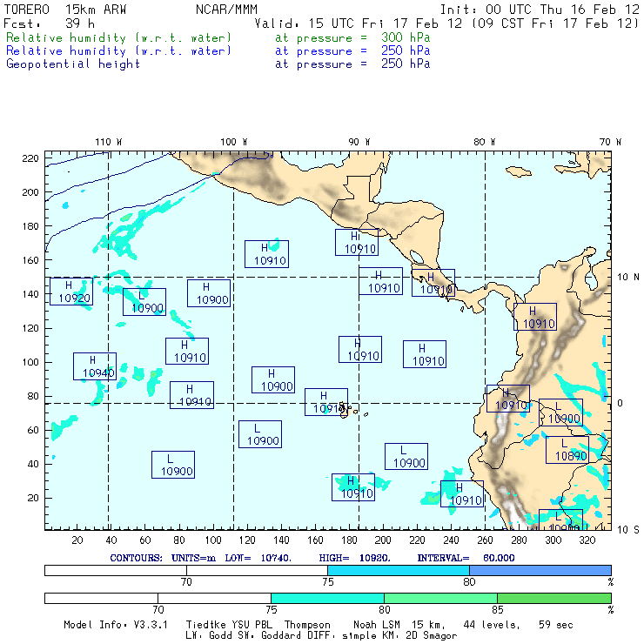The width and height of the screenshot is (644, 644).
Task: Select the '10 S' latitude label
Action: click(628, 530)
